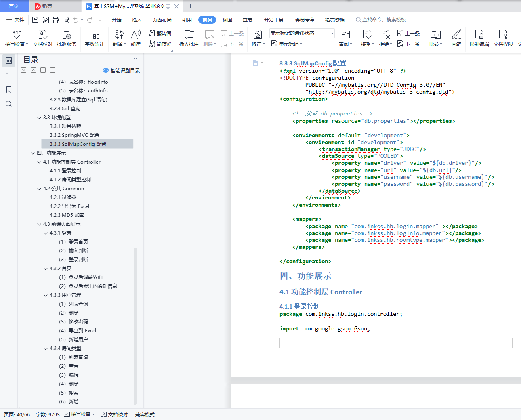
Task: Click the 文档校对 status bar button
Action: (x=114, y=414)
